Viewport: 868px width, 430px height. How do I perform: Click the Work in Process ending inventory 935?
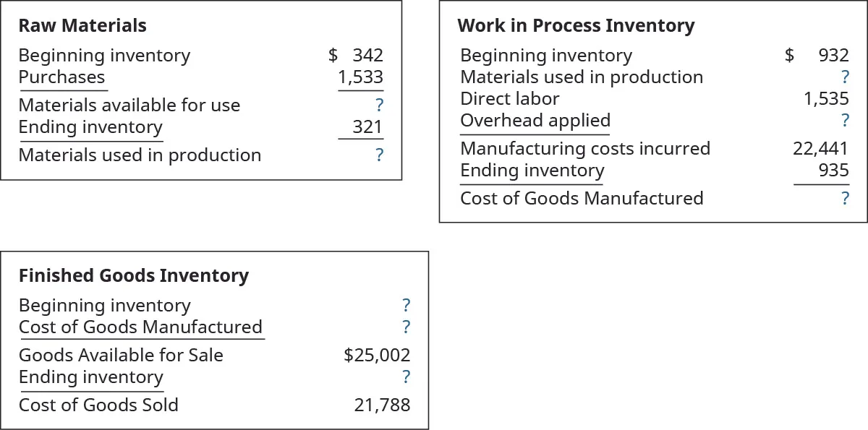pos(834,171)
